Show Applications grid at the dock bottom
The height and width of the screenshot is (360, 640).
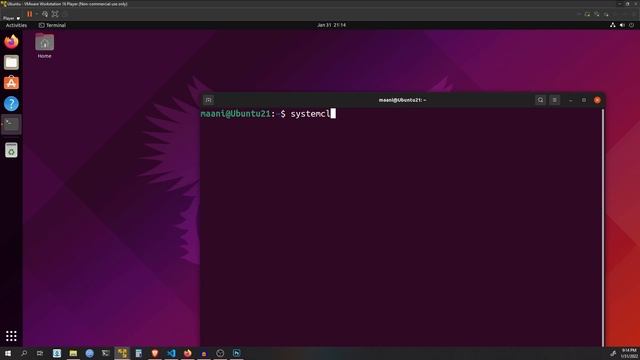tap(11, 336)
